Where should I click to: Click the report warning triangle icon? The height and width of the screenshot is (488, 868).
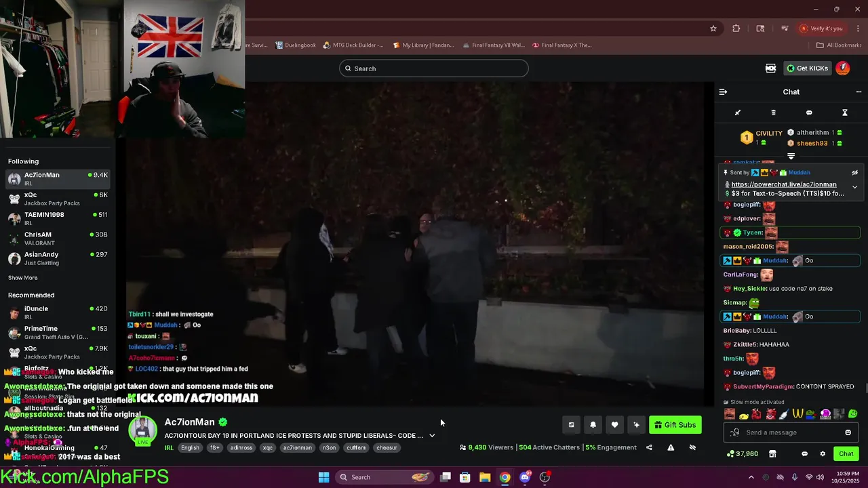pos(671,447)
